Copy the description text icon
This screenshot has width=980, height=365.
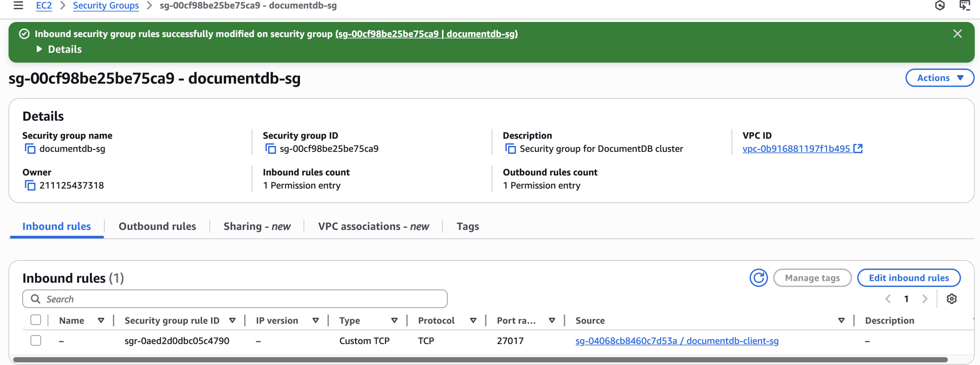click(x=510, y=149)
